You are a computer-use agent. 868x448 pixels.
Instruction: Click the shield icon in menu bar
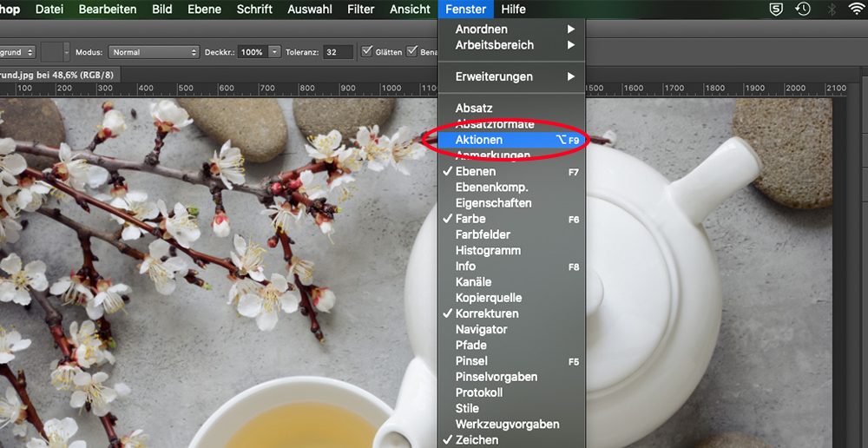pos(777,9)
